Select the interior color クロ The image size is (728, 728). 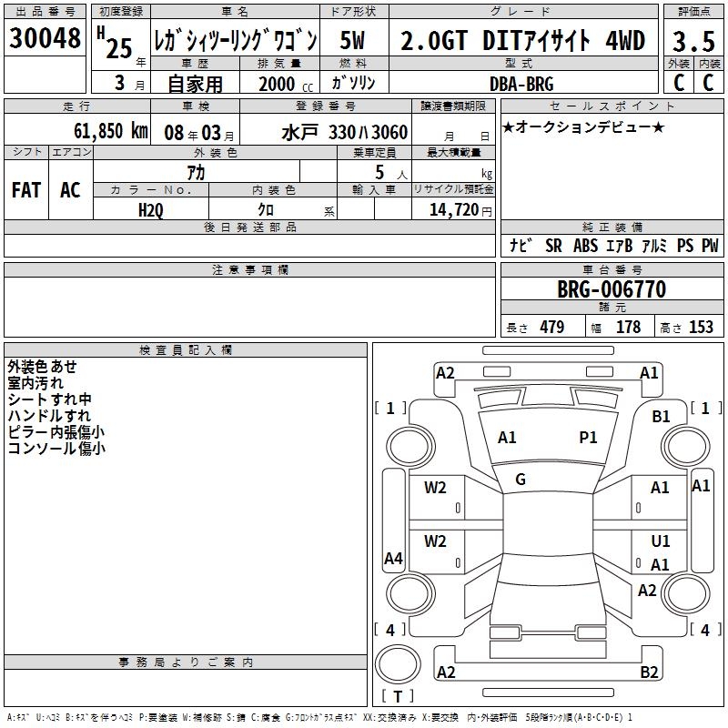[266, 210]
